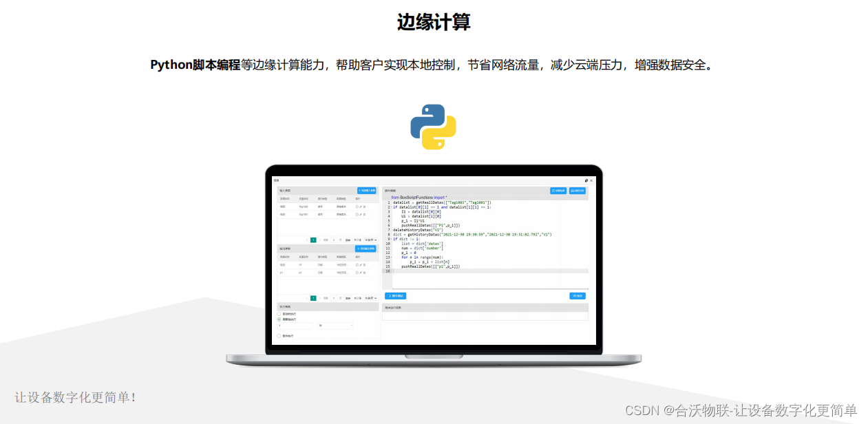Image resolution: width=868 pixels, height=424 pixels.
Task: Click page 1 in the input table pagination
Action: 313,240
